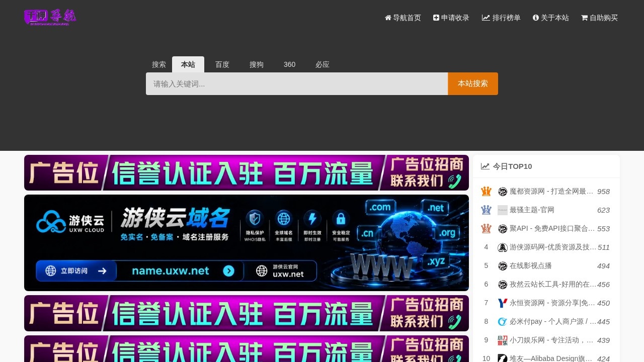Select the 本站 search tab
Viewport: 644px width, 362px height.
[188, 64]
